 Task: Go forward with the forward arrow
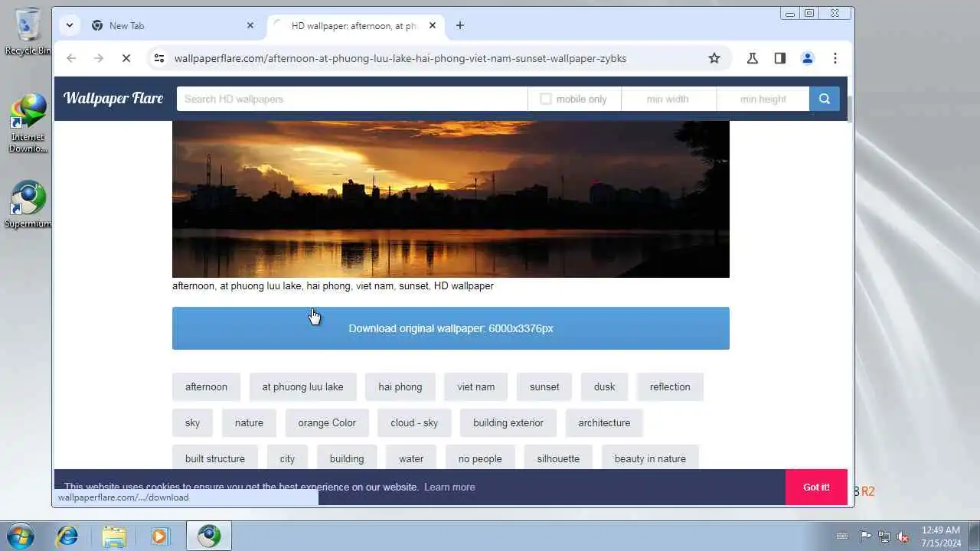pyautogui.click(x=99, y=58)
